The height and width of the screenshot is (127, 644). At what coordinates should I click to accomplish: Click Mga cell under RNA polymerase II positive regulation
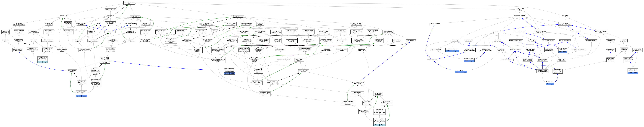point(383,125)
